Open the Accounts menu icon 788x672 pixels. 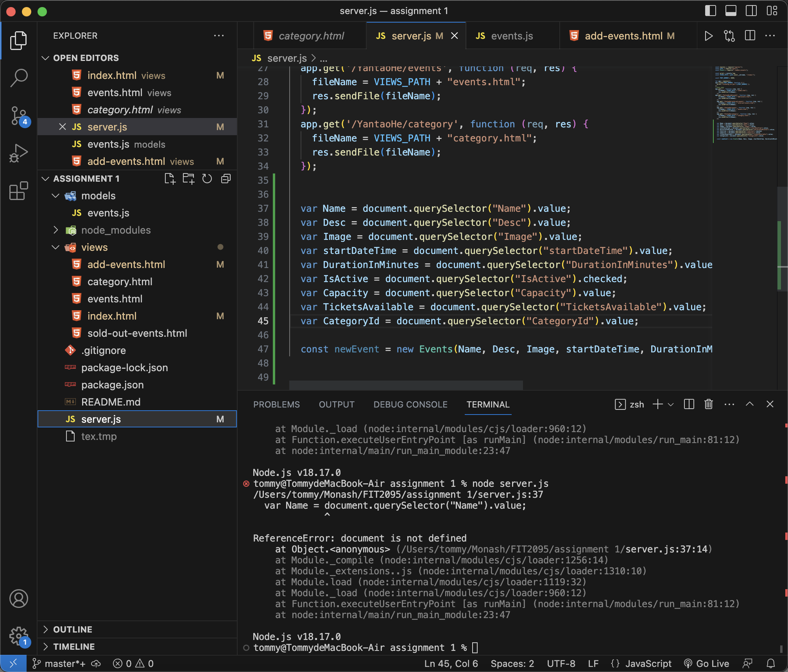18,599
